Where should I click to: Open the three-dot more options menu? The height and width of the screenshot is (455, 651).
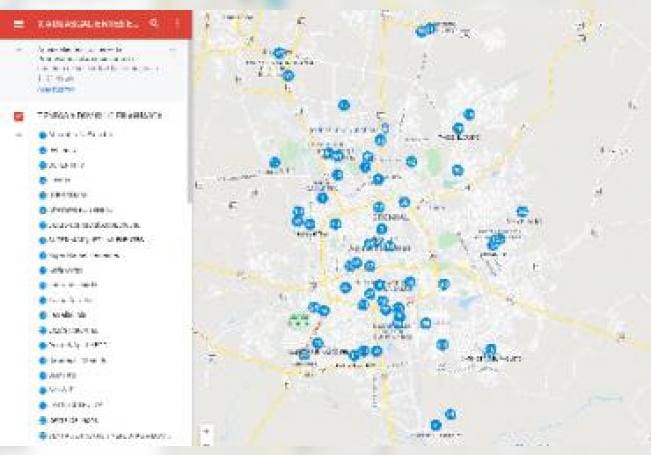(177, 22)
